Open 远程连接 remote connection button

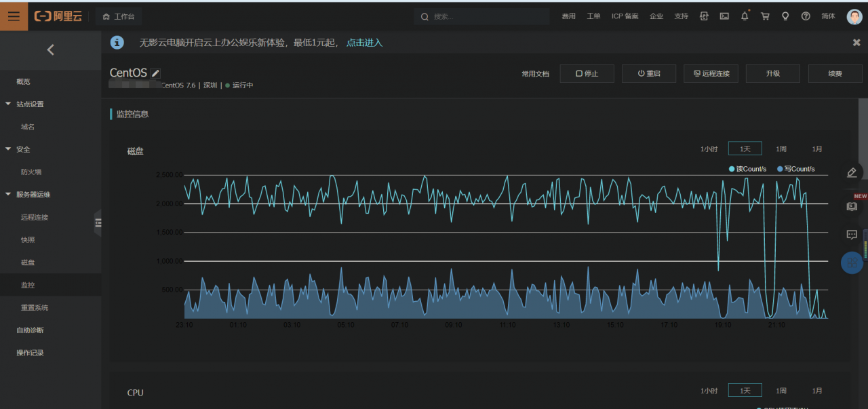(711, 73)
